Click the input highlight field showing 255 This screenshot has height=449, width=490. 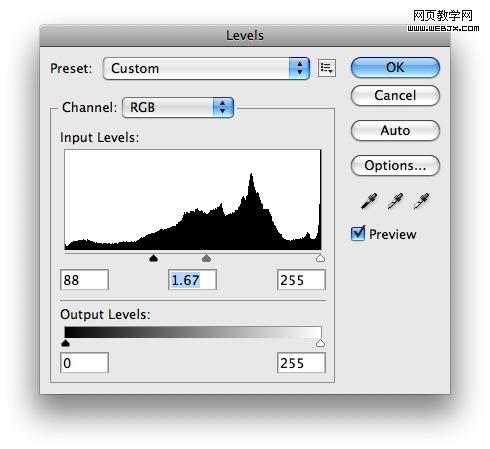301,280
